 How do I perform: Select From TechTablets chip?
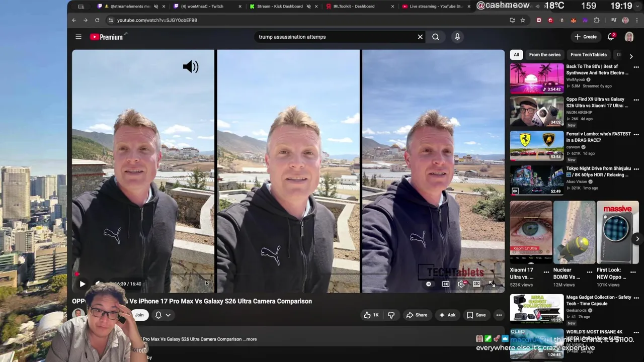point(588,55)
